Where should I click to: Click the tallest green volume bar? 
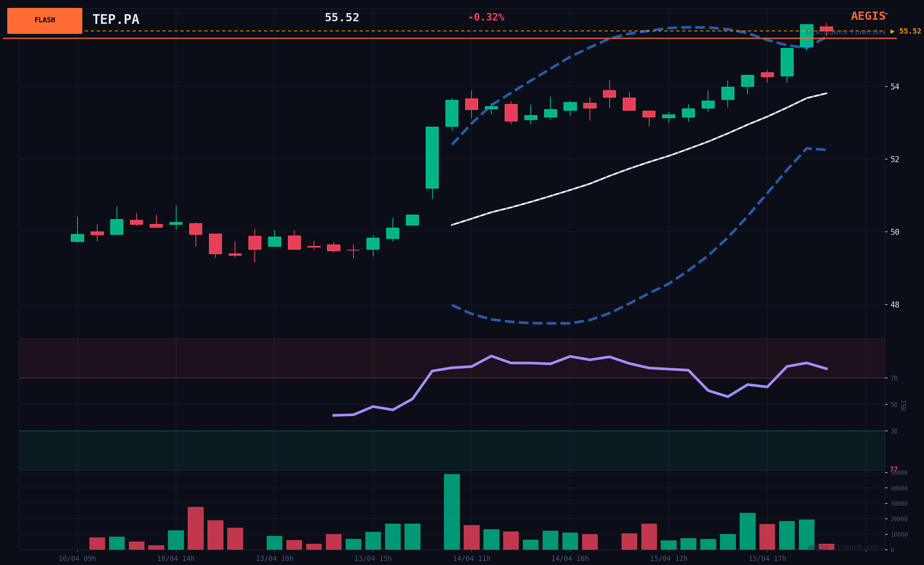(451, 512)
